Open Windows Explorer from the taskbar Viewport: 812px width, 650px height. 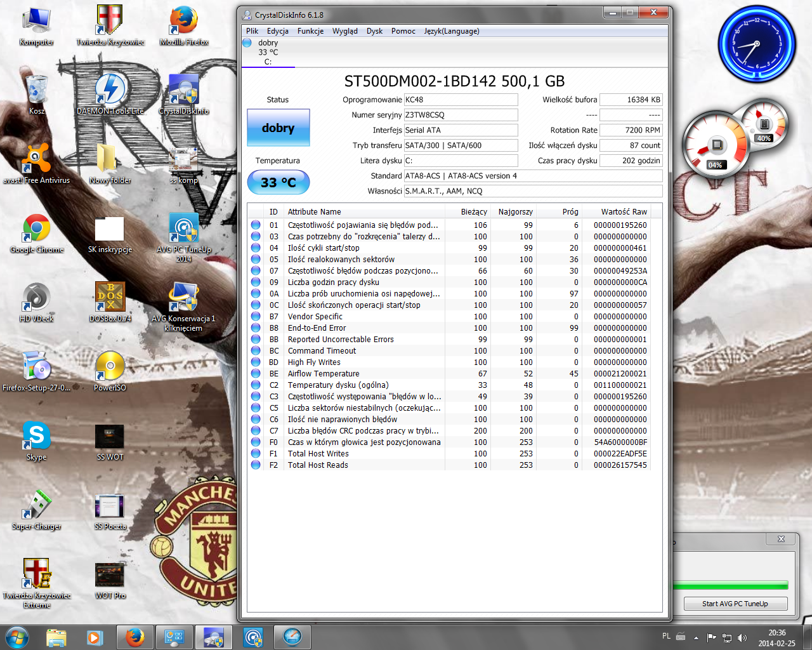[56, 637]
